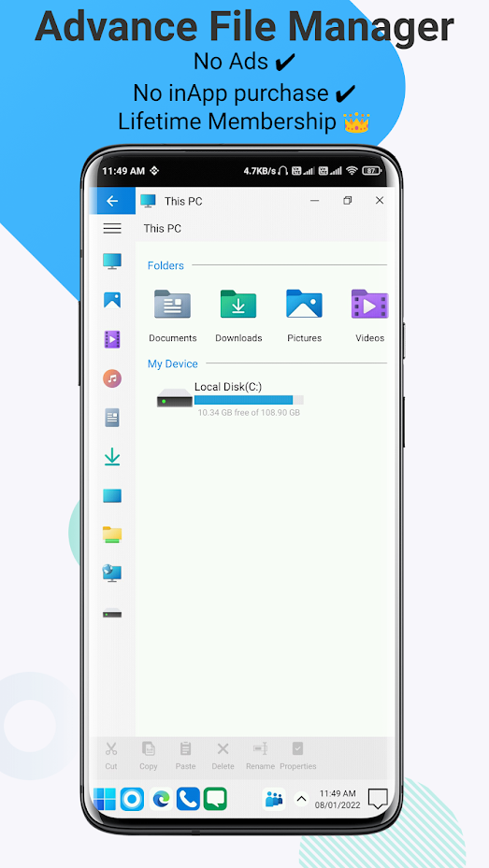Open Downloads arrow icon in sidebar

[112, 457]
